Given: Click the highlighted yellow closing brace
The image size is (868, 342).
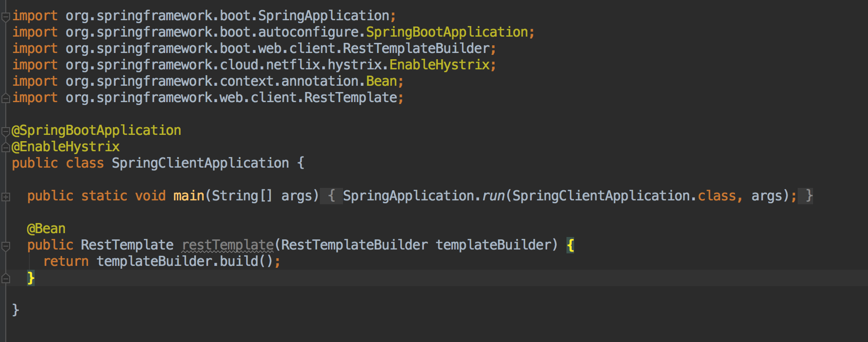Looking at the screenshot, I should 31,278.
